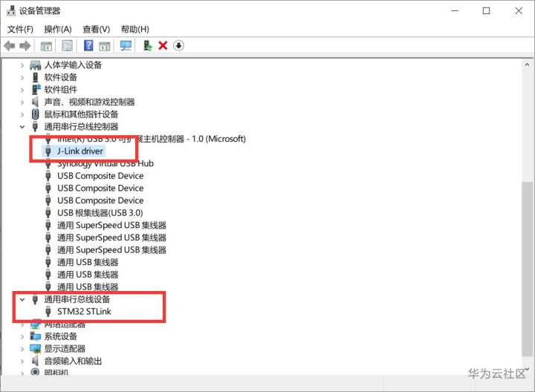Click the monitor icon beside 显示适配器
Screen dimensions: 535x392
[x=36, y=348]
